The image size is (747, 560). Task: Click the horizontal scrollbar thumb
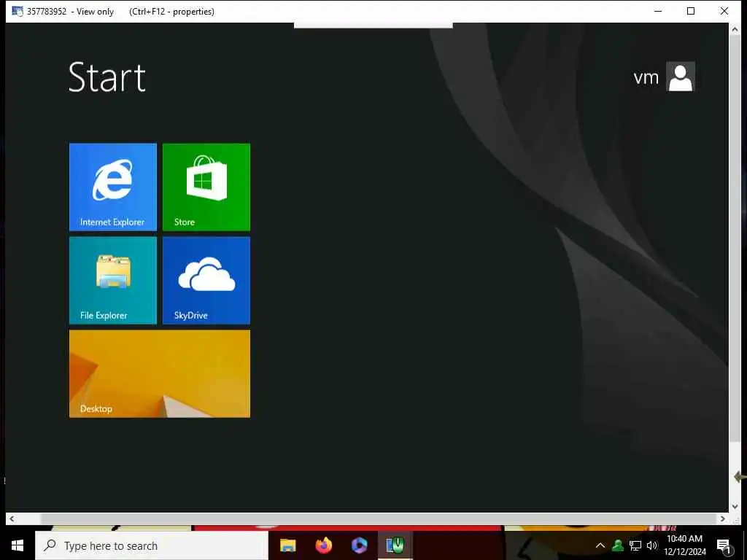[379, 518]
